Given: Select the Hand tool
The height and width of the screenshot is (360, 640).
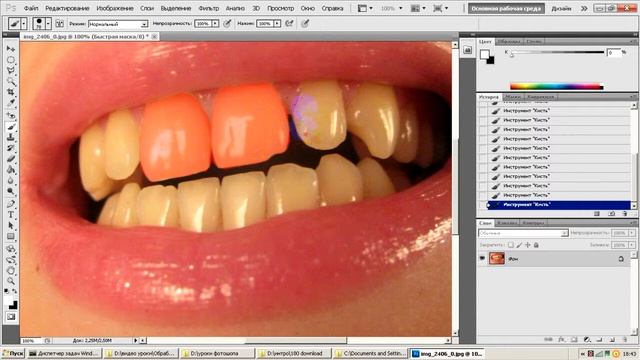Looking at the screenshot, I should (x=11, y=270).
